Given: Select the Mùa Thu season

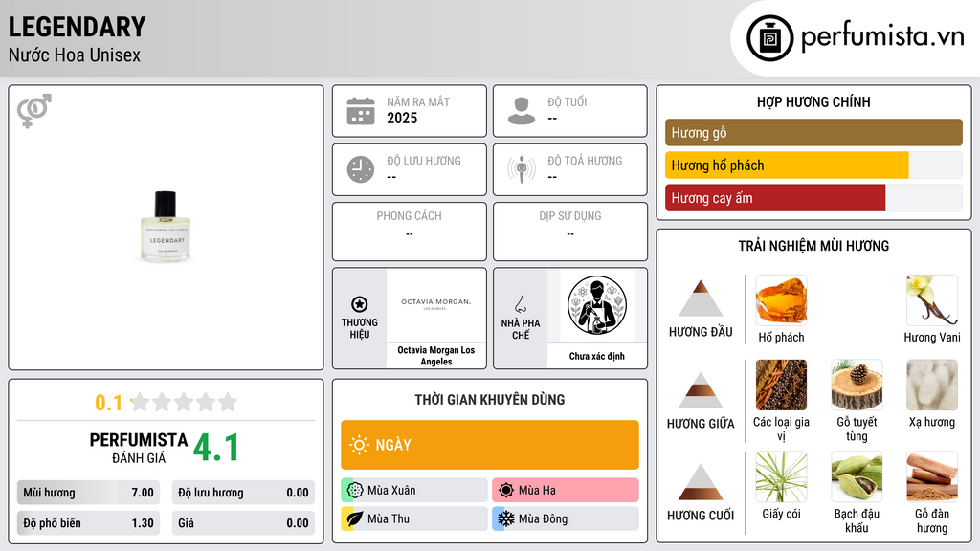Looking at the screenshot, I should pos(414,518).
